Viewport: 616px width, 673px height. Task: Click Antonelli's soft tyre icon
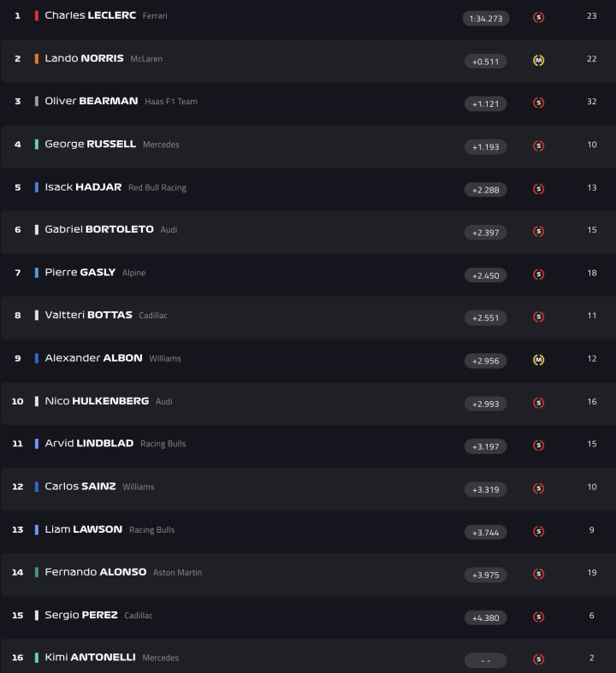[538, 658]
